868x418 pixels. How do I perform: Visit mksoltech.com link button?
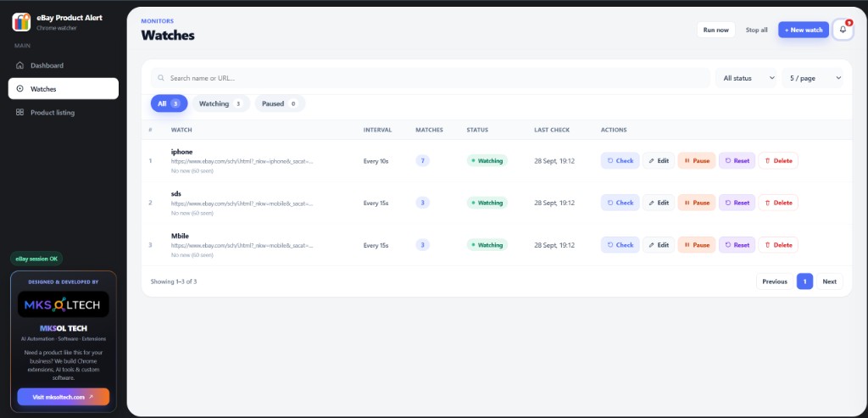63,397
